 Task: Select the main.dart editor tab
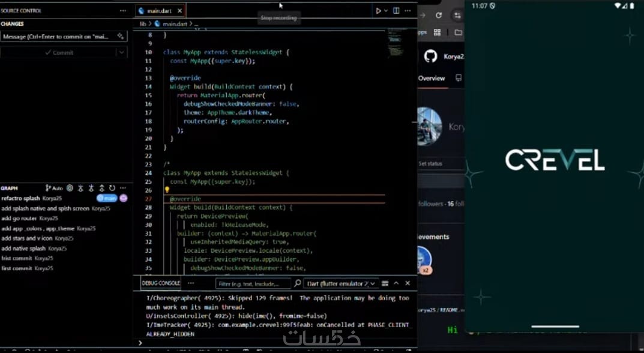[x=158, y=11]
